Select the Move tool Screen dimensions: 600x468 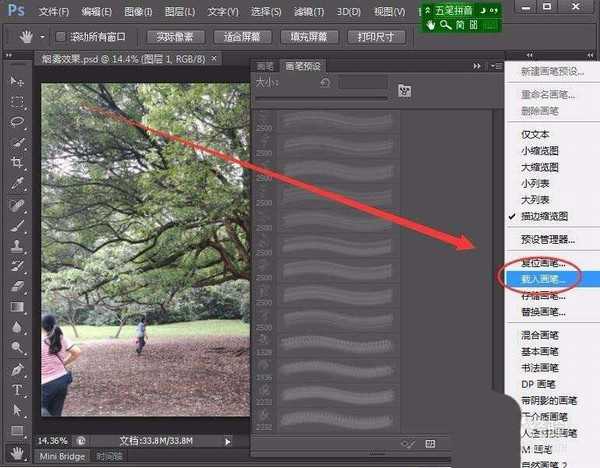17,80
